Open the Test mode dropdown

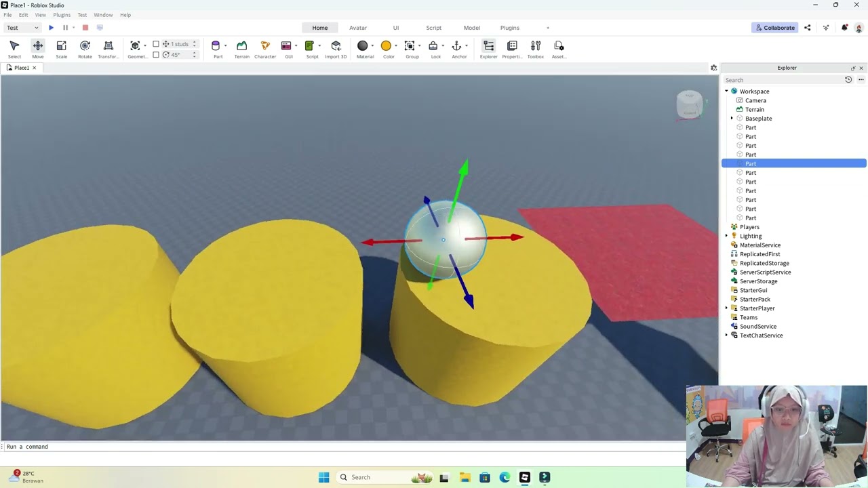22,28
